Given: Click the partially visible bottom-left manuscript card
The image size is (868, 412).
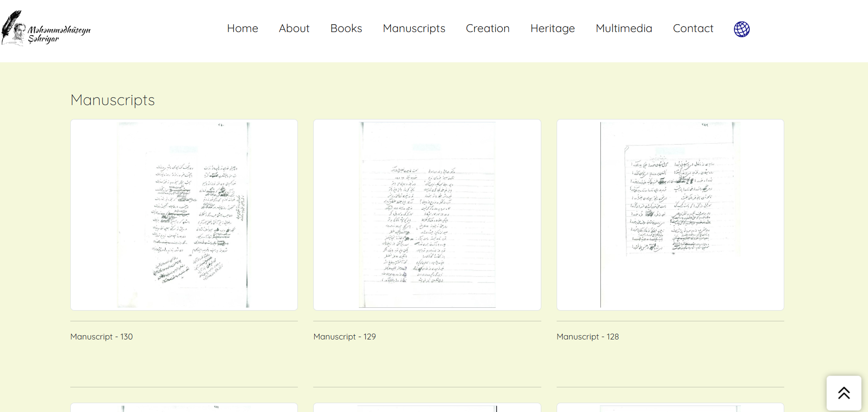Looking at the screenshot, I should click(x=184, y=407).
